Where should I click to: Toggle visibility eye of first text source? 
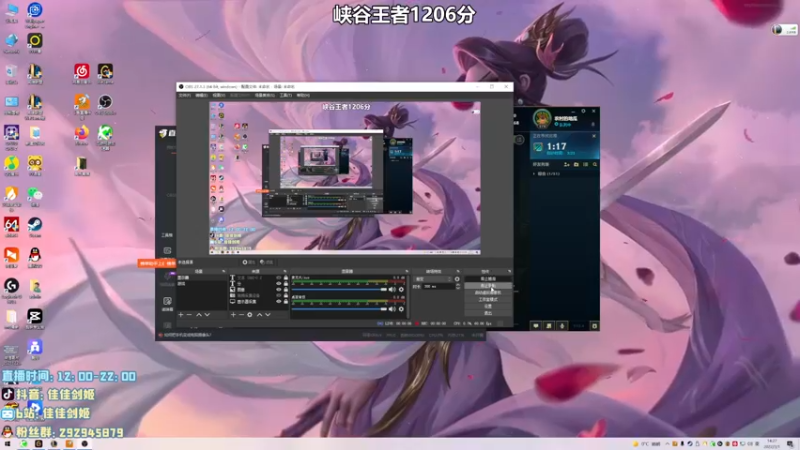pyautogui.click(x=279, y=278)
